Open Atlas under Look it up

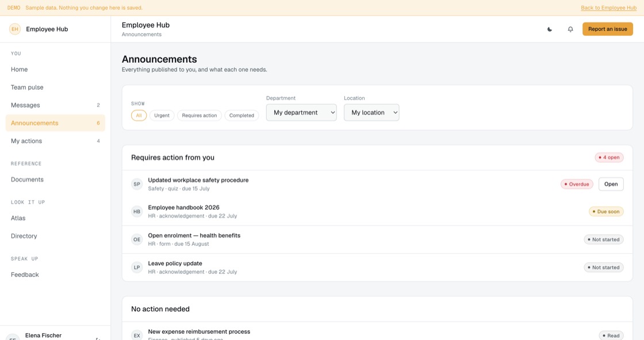(x=55, y=218)
